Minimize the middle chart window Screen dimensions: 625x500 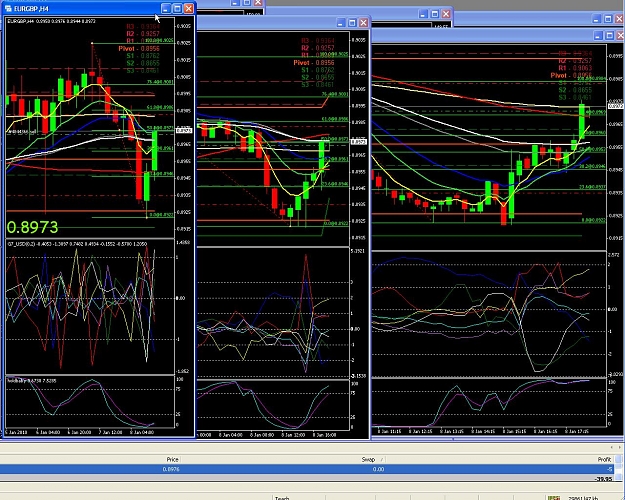pos(340,23)
